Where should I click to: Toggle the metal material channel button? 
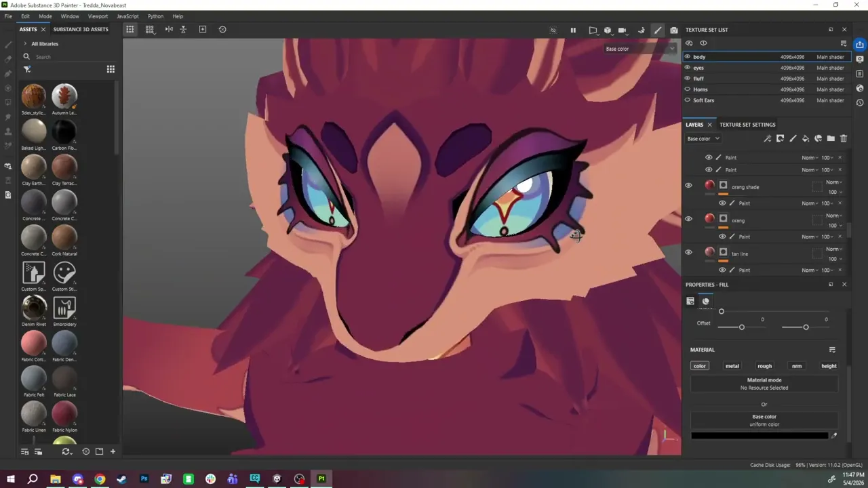732,366
